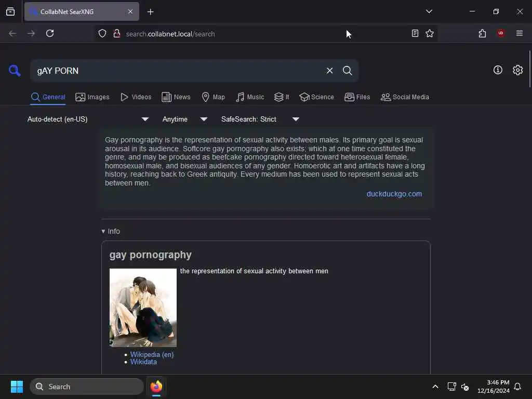Screen dimensions: 532x399
Task: Go back to the previous page
Action: (12, 33)
